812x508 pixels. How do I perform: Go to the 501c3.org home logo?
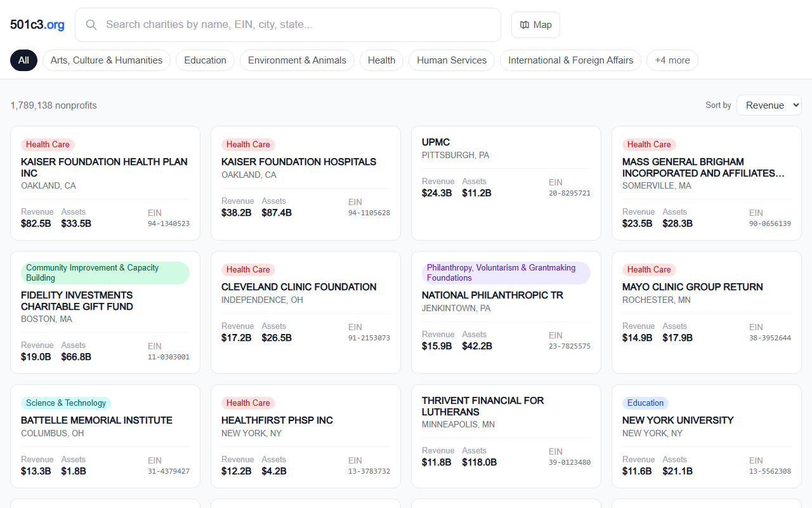(x=37, y=25)
